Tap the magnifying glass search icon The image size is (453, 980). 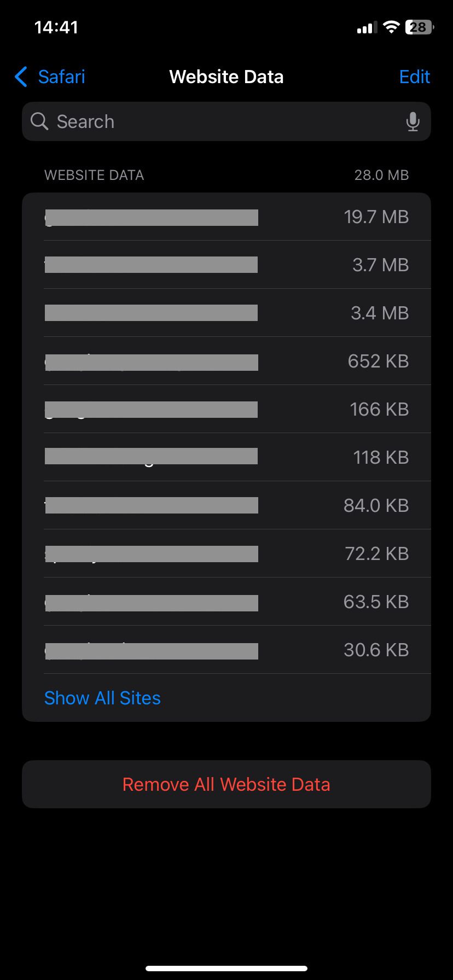(x=39, y=121)
